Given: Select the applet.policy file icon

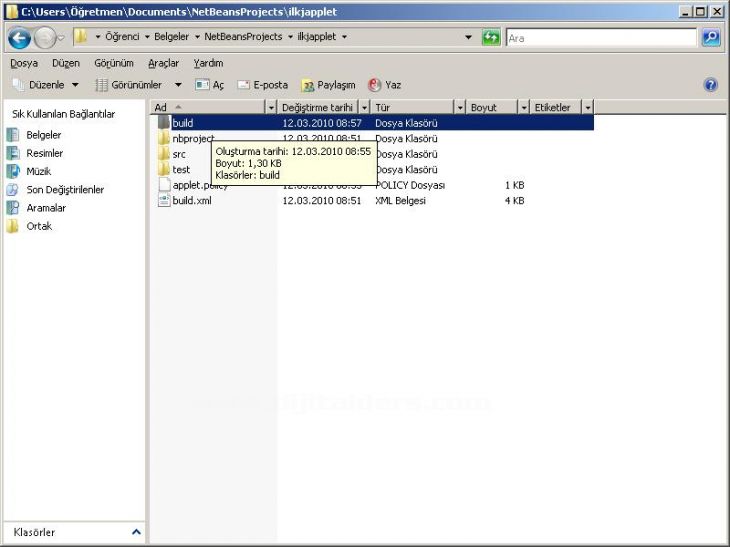Looking at the screenshot, I should coord(164,185).
